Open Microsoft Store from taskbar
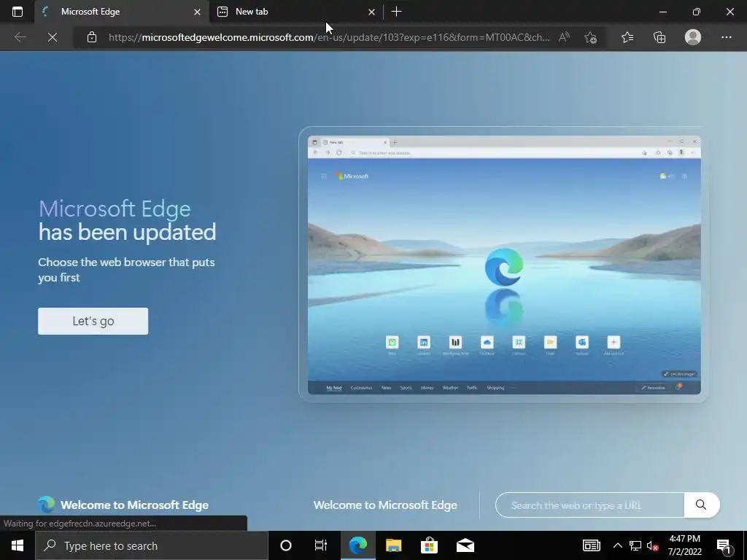Screen dimensions: 747x560 pyautogui.click(x=429, y=545)
